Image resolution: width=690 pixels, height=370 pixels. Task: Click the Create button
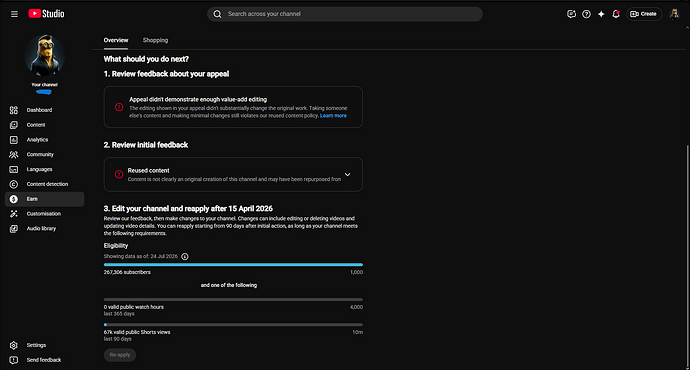[644, 14]
